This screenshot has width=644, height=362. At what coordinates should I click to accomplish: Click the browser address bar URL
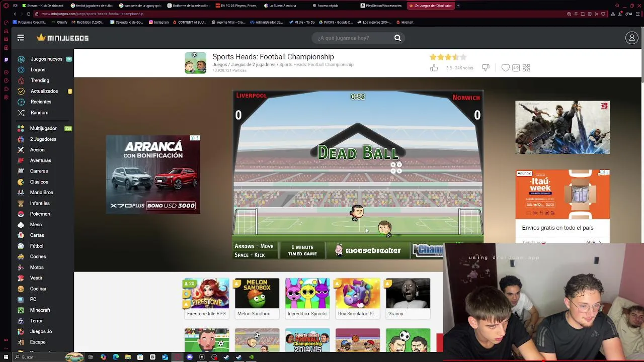pos(93,14)
